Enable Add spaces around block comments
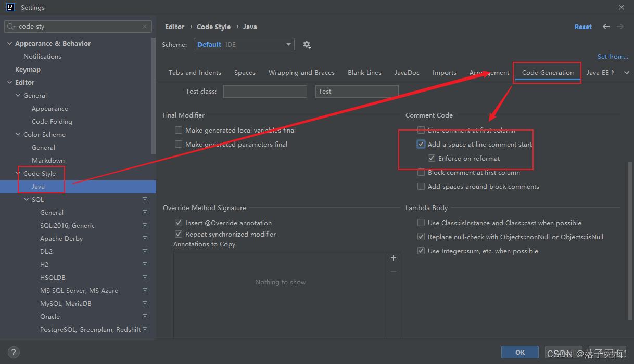634x364 pixels. coord(421,187)
